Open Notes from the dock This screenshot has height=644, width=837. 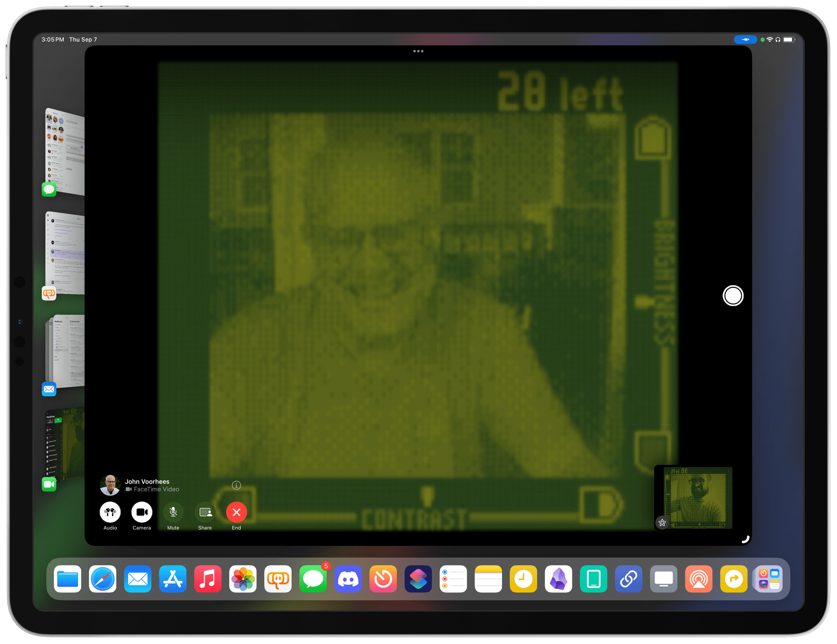(488, 579)
